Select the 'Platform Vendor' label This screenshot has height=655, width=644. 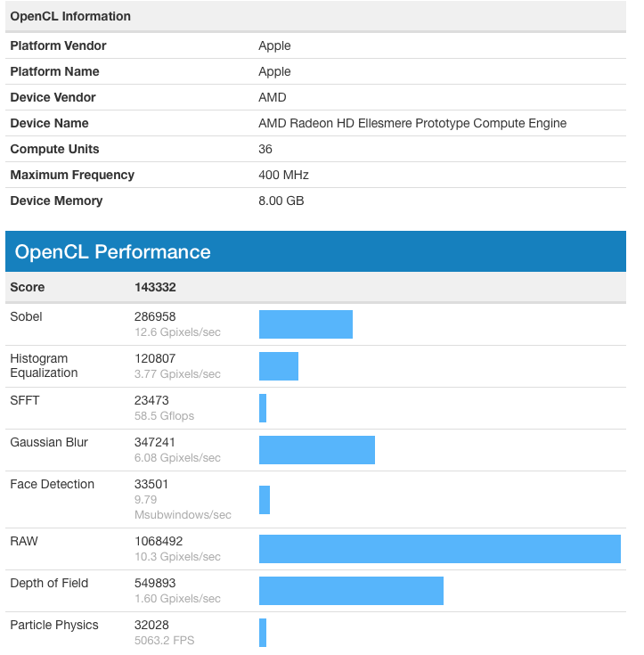(x=58, y=45)
